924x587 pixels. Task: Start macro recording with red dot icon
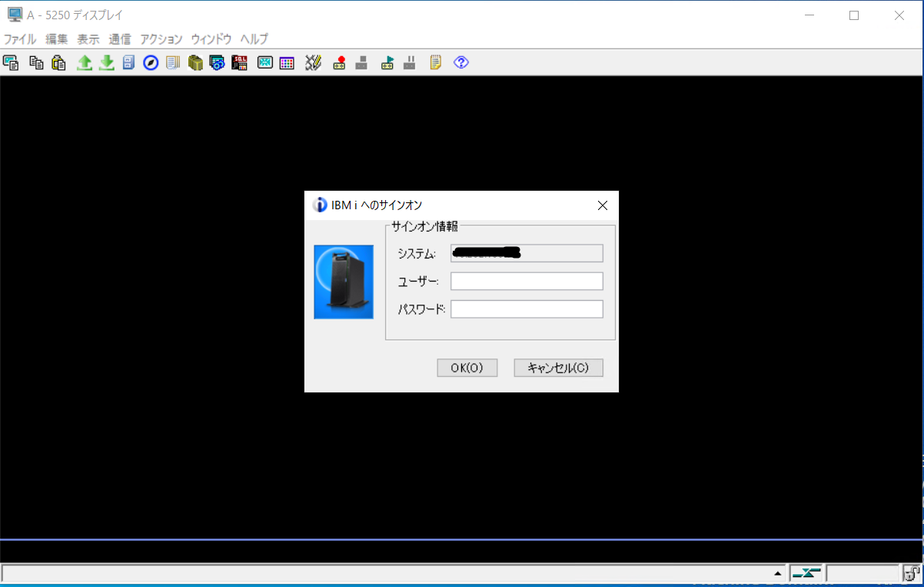point(339,62)
